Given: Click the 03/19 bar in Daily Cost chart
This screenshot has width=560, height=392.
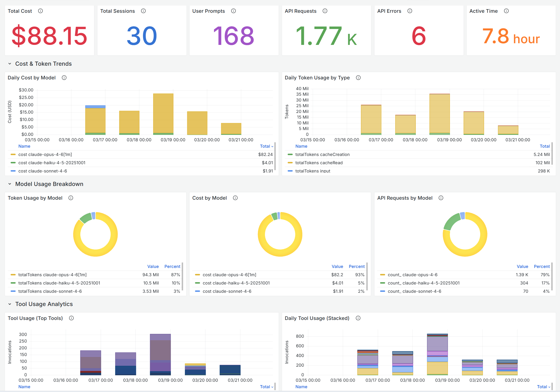Looking at the screenshot, I should [x=163, y=113].
